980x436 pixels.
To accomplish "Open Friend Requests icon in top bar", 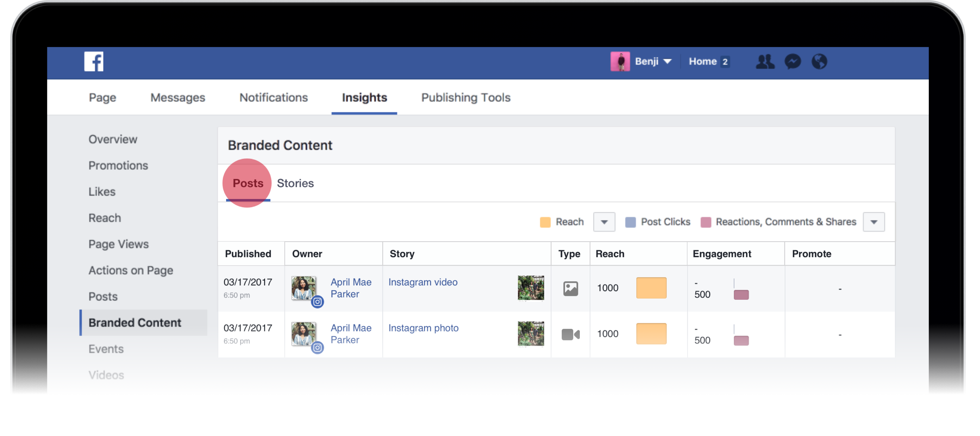I will click(765, 61).
